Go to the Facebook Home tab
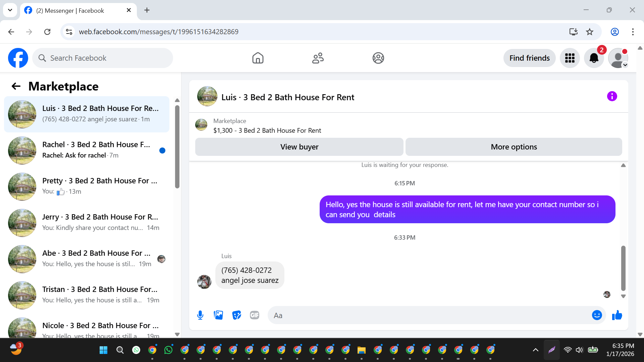Screen dimensions: 644x362 (x=258, y=58)
